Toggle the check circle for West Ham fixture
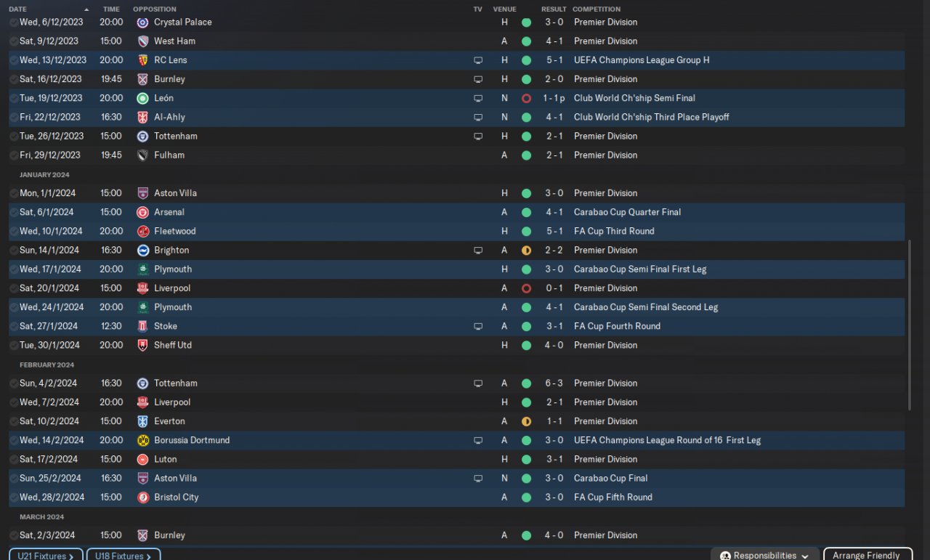Viewport: 930px width, 560px height. 14,41
